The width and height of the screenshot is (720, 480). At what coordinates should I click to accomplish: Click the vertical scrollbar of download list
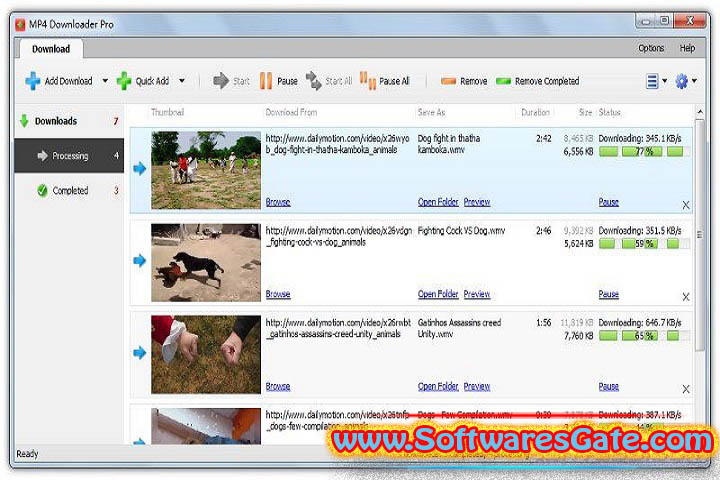coord(699,235)
